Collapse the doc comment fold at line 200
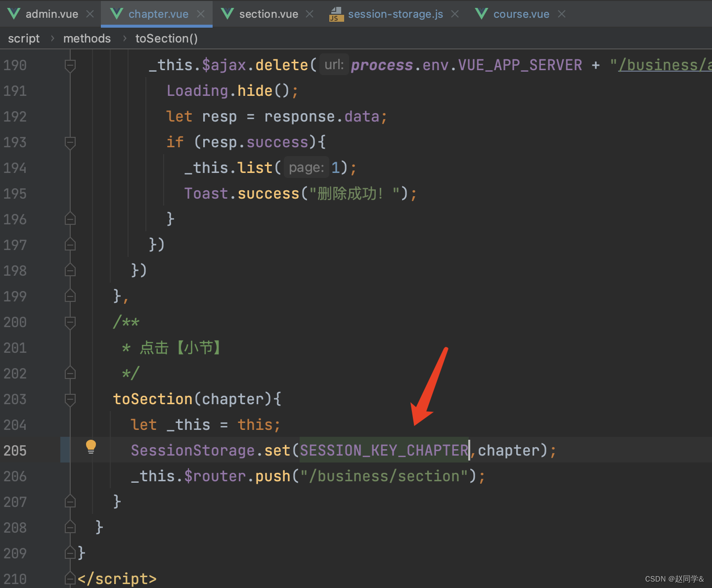712x588 pixels. tap(70, 322)
